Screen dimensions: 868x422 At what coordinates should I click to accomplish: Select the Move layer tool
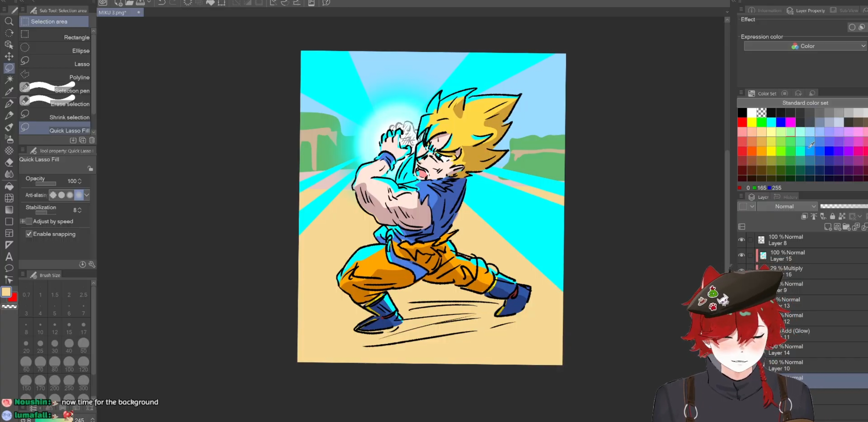[x=9, y=56]
